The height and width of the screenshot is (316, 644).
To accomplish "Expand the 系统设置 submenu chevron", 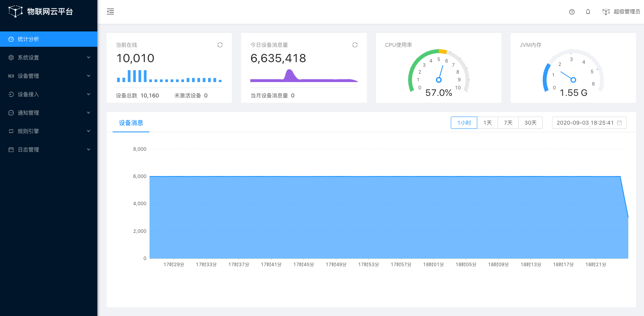I will 89,58.
